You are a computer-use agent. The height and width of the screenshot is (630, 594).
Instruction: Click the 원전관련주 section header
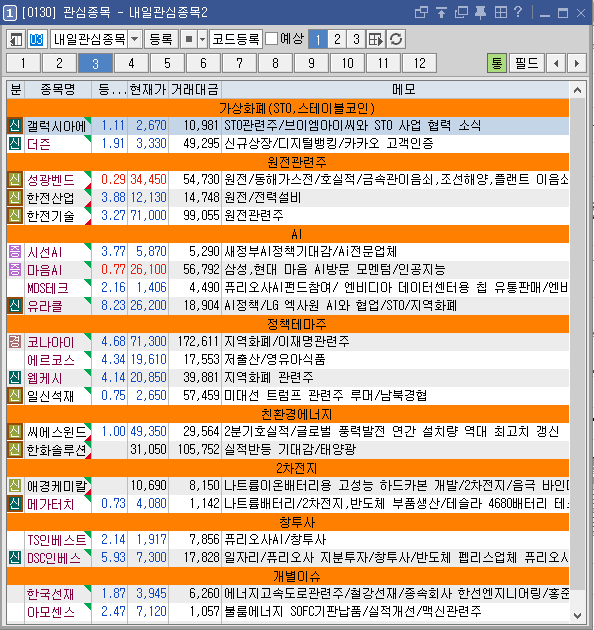pos(288,162)
